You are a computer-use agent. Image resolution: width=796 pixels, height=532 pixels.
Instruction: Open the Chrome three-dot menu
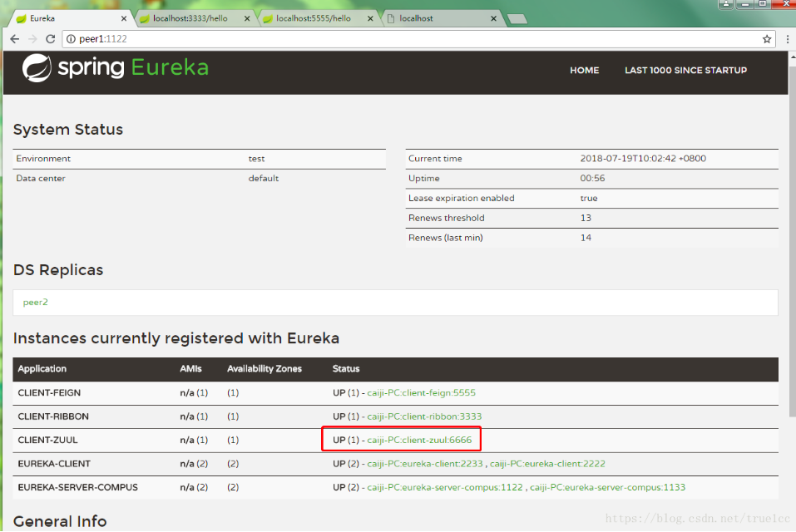[x=788, y=39]
